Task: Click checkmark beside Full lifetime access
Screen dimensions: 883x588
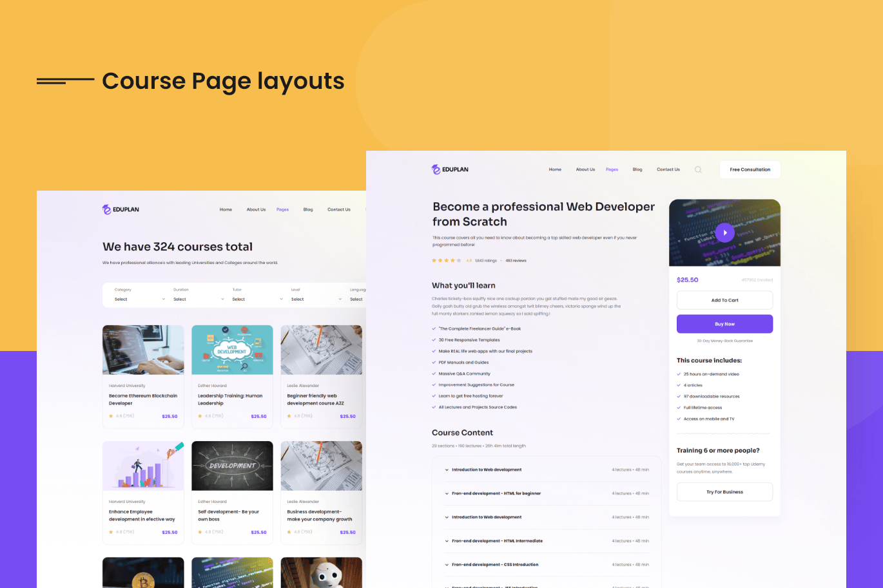Action: click(x=679, y=408)
